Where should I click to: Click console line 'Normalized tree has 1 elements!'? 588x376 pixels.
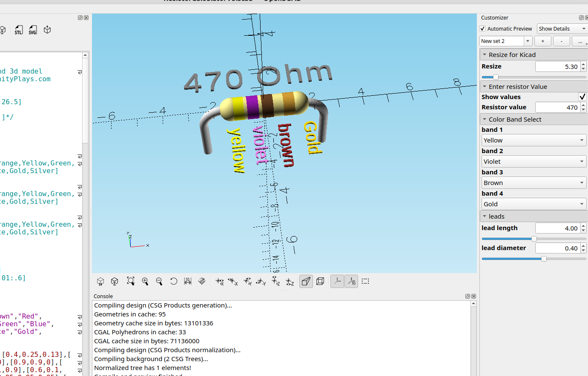(143, 368)
